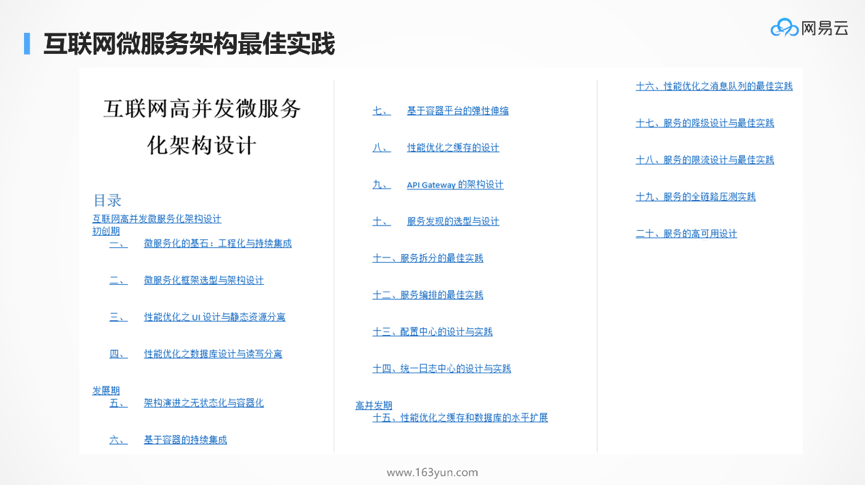This screenshot has height=485, width=865.
Task: Open chapter 六、基于容器的持续集成
Action: pos(168,440)
